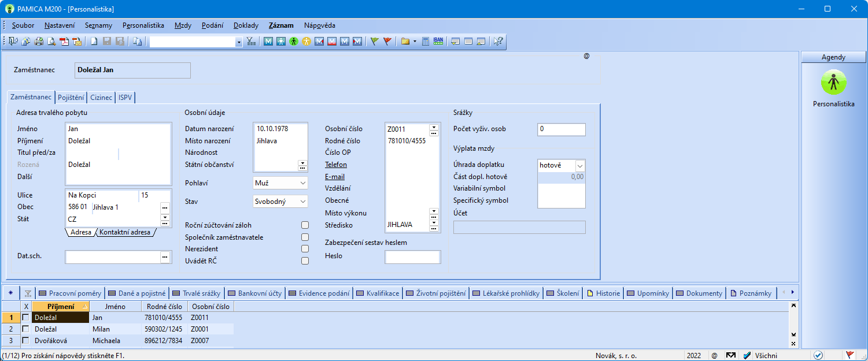This screenshot has height=361, width=868.
Task: Open the yellow folder toolbar icon
Action: 405,42
